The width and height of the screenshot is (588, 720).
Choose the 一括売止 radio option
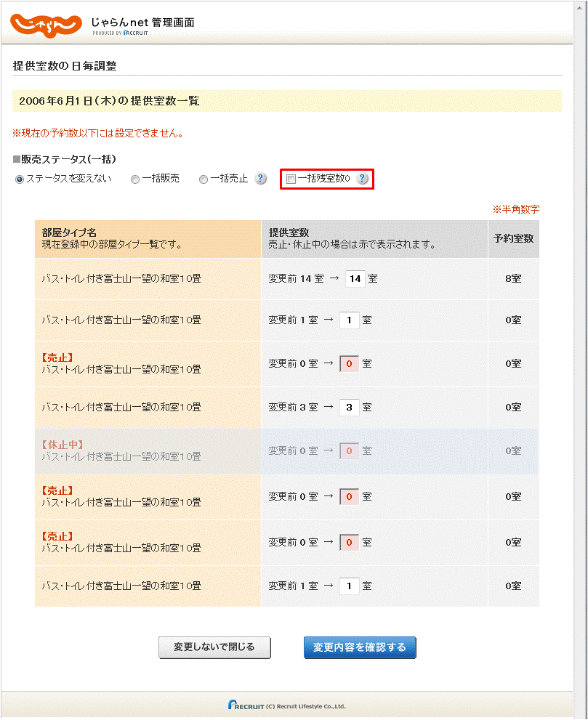pyautogui.click(x=204, y=179)
